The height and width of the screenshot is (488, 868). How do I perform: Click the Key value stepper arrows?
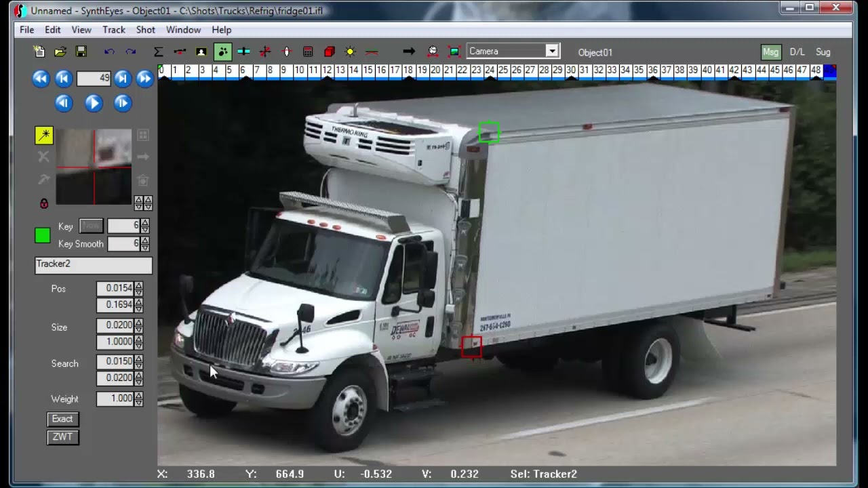[x=145, y=226]
